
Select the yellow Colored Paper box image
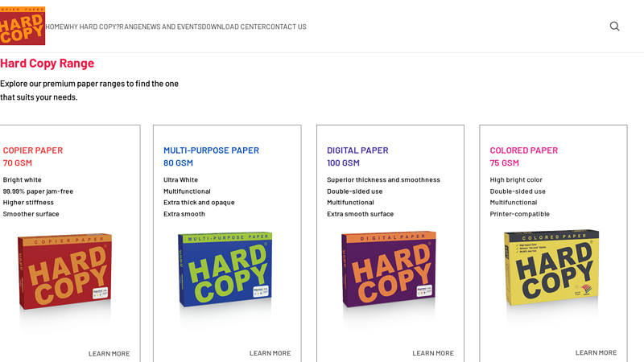[x=552, y=268]
